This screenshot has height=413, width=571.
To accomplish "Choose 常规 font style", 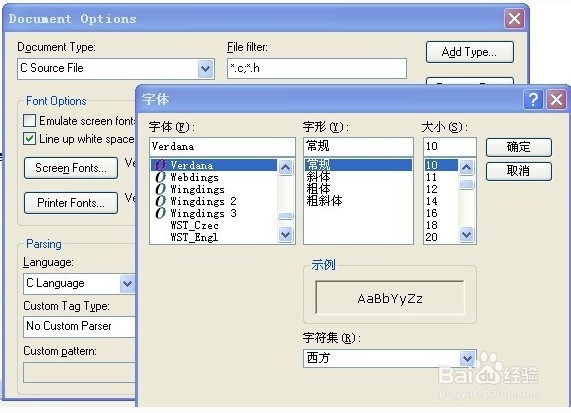I will (x=358, y=165).
